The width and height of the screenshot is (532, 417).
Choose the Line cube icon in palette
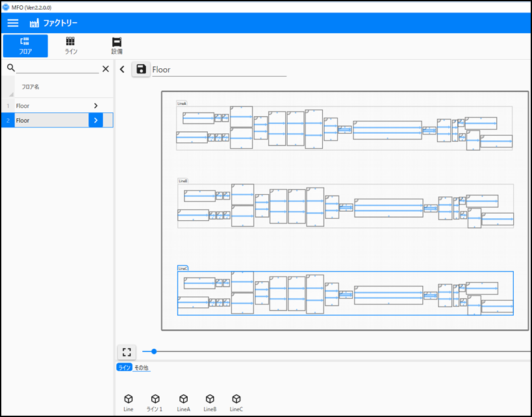(x=128, y=399)
